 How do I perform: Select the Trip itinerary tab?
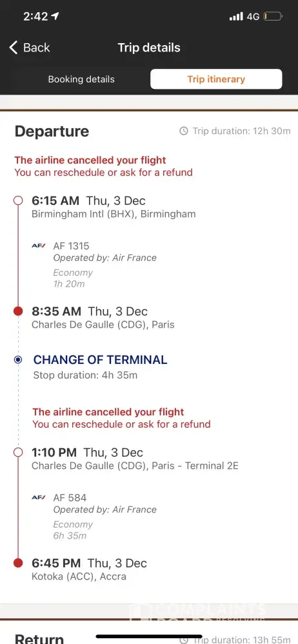coord(216,79)
